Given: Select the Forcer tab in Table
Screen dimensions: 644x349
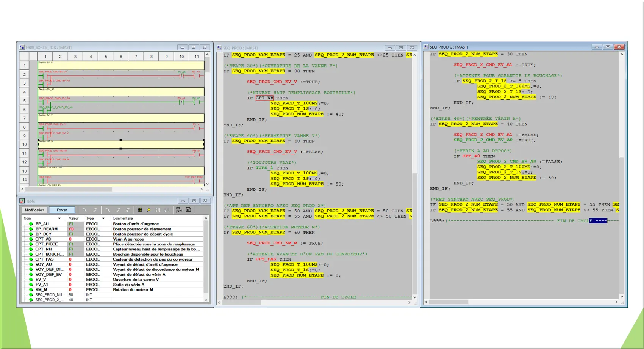Looking at the screenshot, I should 62,210.
